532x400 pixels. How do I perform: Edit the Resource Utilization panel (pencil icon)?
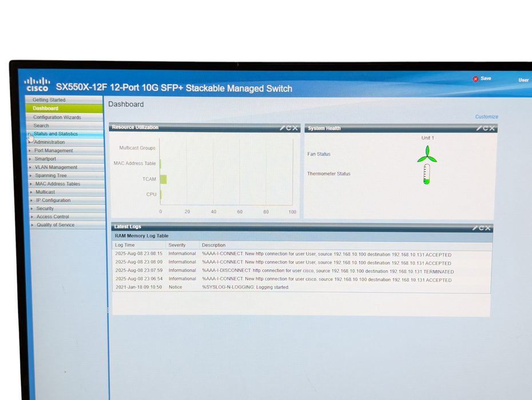click(282, 128)
